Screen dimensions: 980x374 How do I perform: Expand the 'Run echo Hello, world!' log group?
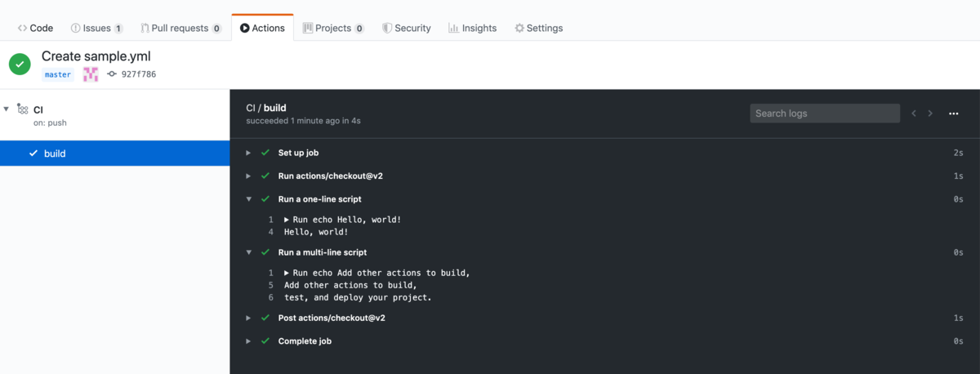coord(287,220)
